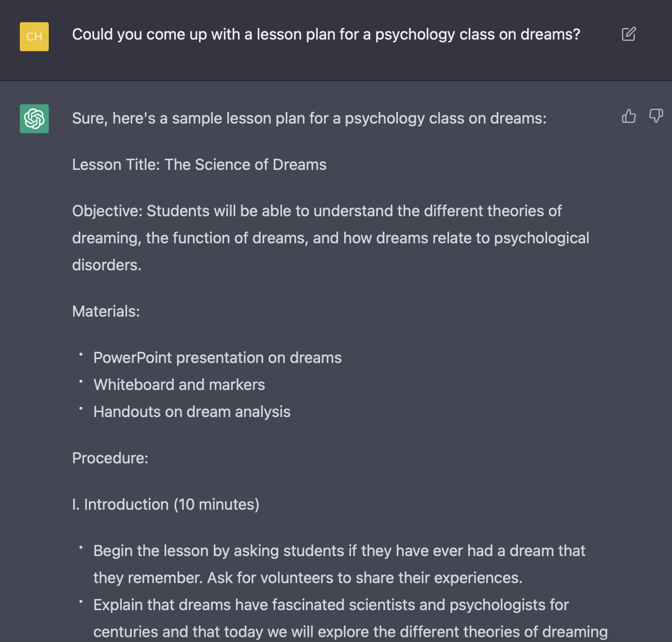This screenshot has width=672, height=642.
Task: Click the word "Objective:" in the response
Action: 107,211
